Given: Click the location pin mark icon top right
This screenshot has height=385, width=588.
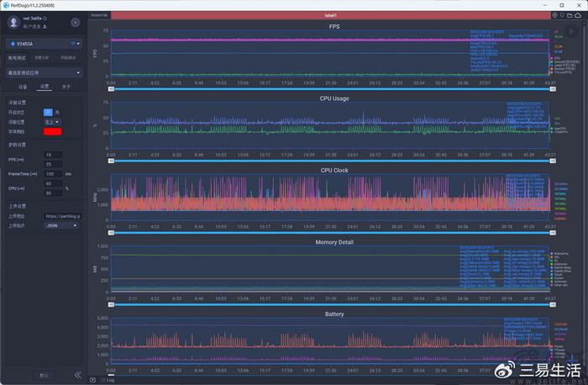Looking at the screenshot, I should pos(555,15).
